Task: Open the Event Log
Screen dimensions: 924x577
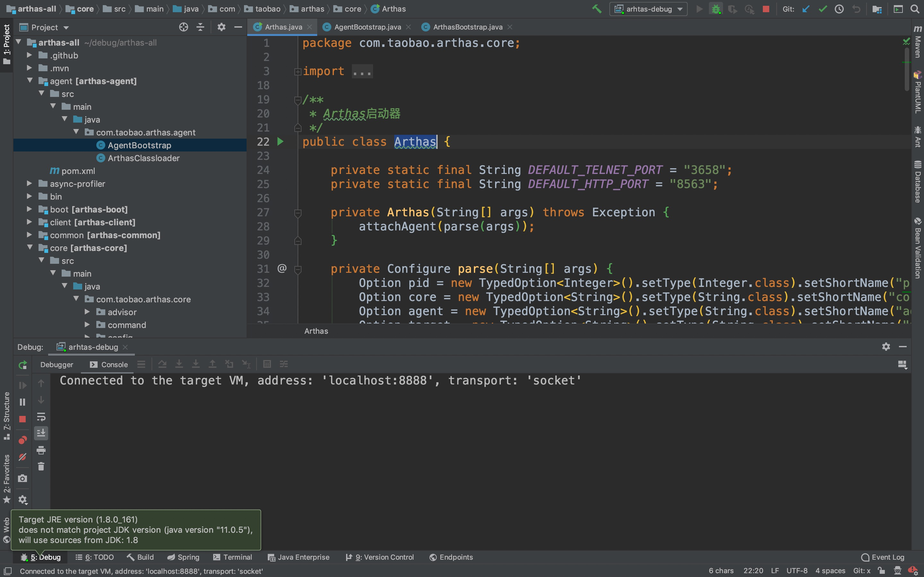Action: 882,557
